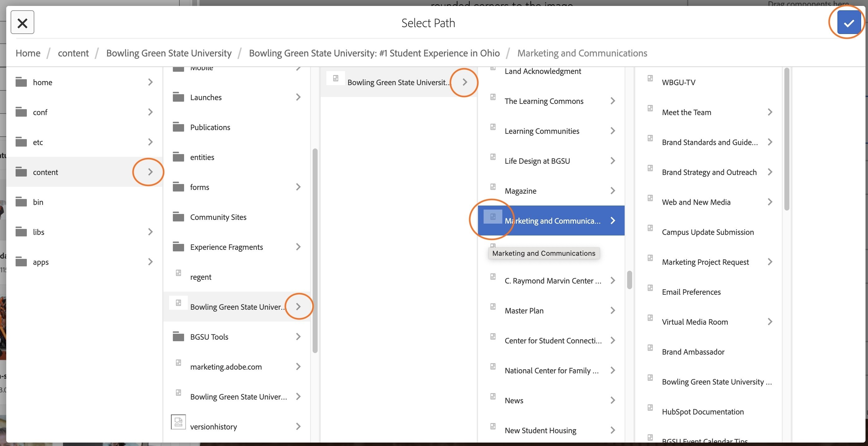This screenshot has height=446, width=868.
Task: Click the Magazine page icon
Action: [x=493, y=187]
